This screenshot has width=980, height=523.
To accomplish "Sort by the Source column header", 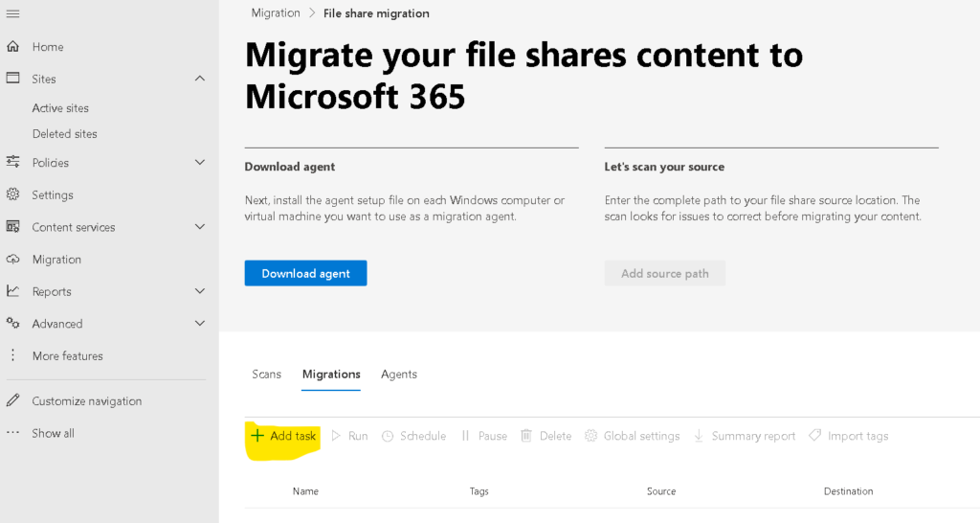I will click(x=661, y=491).
